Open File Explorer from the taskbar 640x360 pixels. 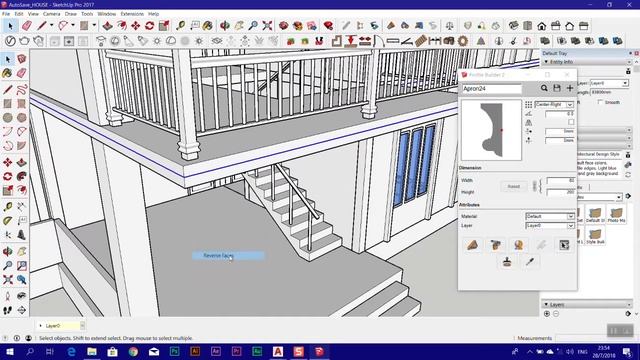point(92,351)
